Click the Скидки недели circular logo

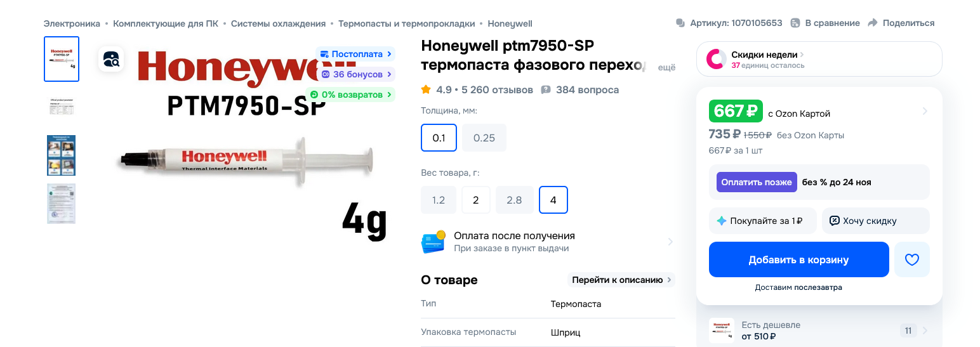(x=717, y=59)
